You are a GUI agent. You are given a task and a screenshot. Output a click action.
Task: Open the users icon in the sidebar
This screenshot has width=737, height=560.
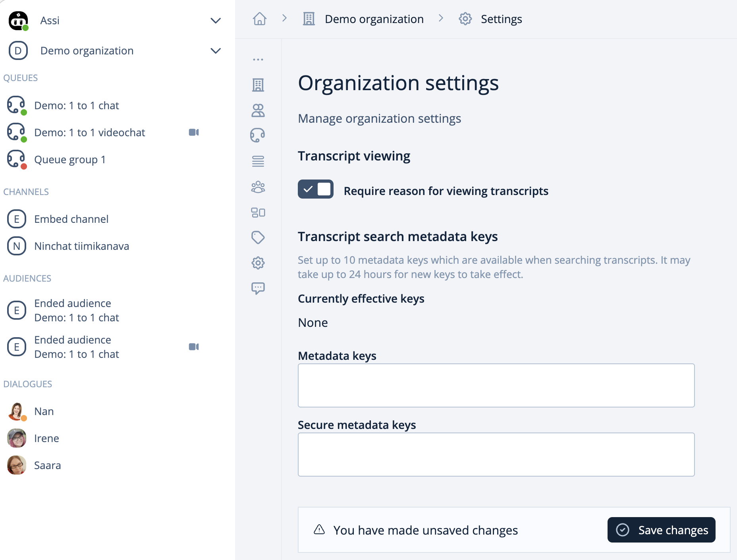coord(258,110)
